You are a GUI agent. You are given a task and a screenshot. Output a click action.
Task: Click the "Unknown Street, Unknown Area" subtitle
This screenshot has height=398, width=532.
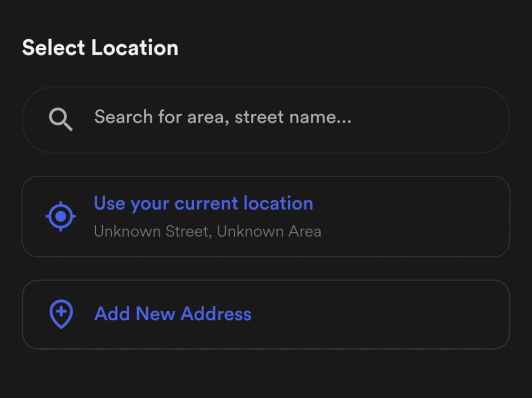[207, 231]
